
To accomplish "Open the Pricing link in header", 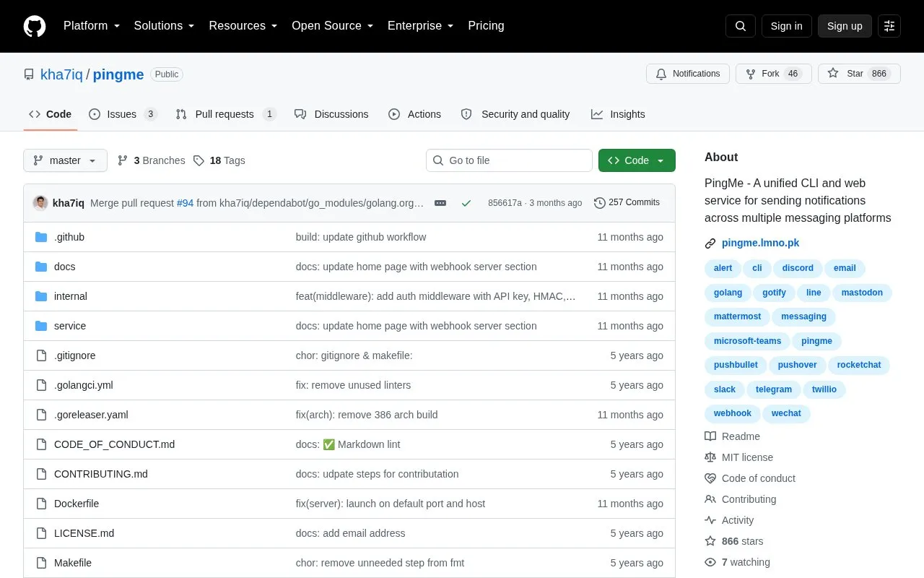I will pos(486,26).
